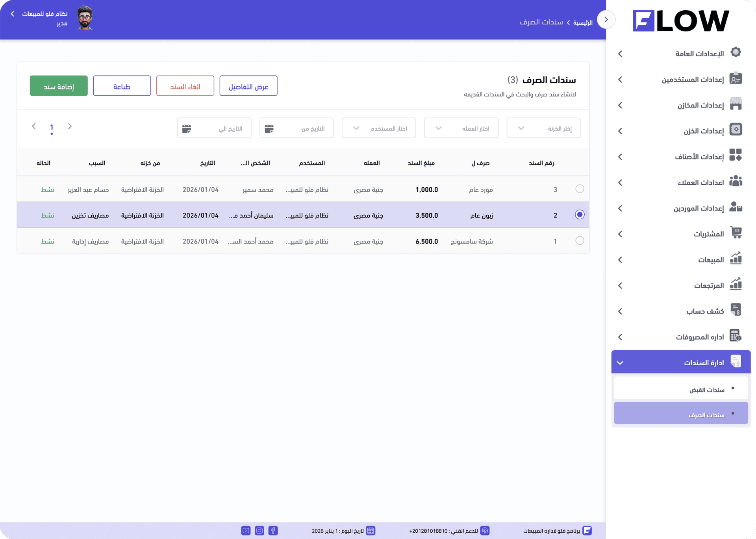Click page number 1 in pagination
The height and width of the screenshot is (539, 756).
[x=52, y=127]
